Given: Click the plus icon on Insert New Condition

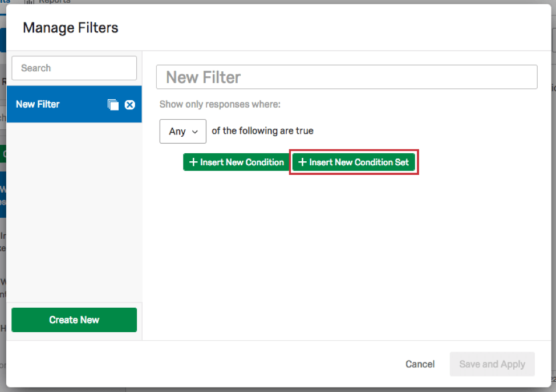Looking at the screenshot, I should point(193,162).
